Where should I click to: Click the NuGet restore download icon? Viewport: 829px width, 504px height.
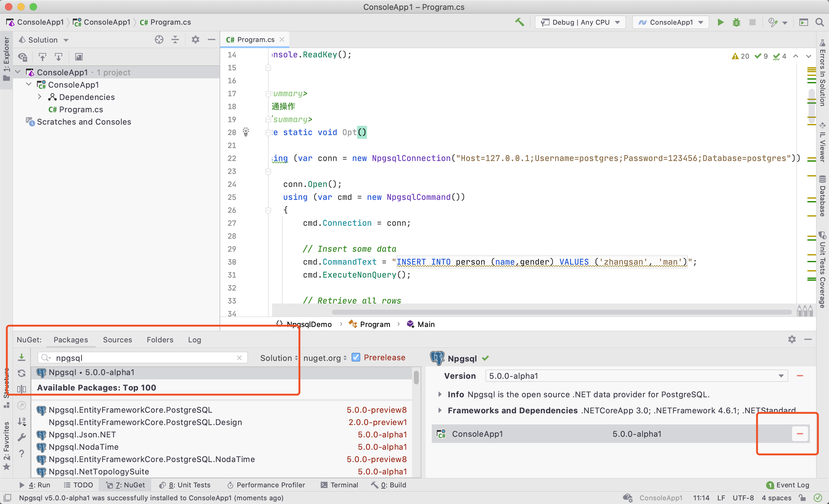pos(22,357)
